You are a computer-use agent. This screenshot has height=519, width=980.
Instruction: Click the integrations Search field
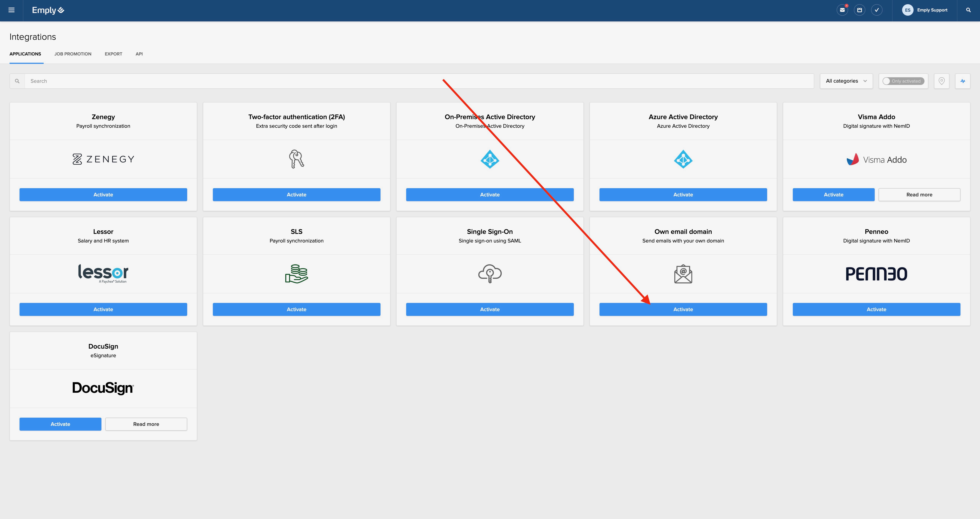click(418, 81)
